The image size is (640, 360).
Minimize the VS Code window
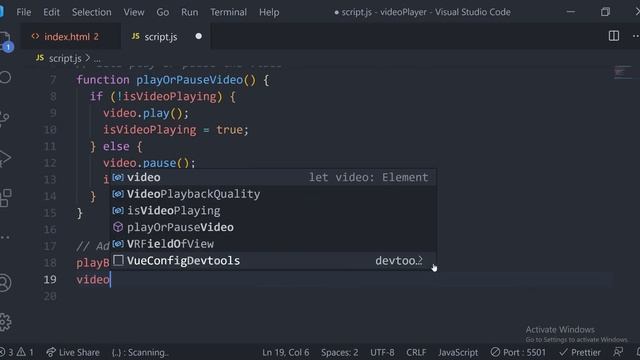pos(571,12)
